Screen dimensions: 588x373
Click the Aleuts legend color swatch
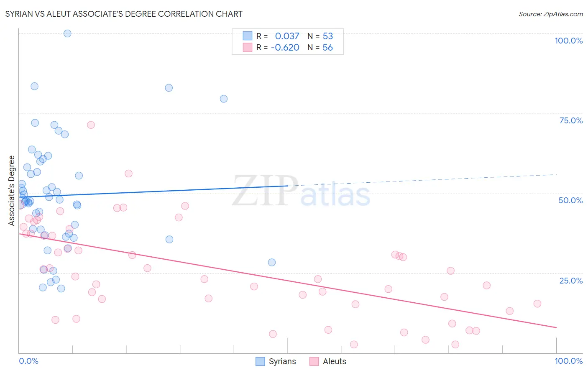(x=314, y=361)
